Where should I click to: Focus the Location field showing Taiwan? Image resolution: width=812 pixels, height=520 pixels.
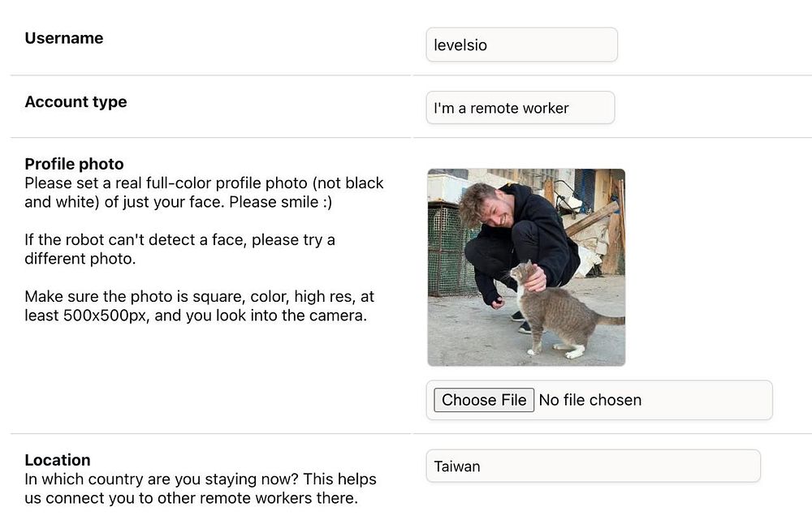click(x=593, y=466)
